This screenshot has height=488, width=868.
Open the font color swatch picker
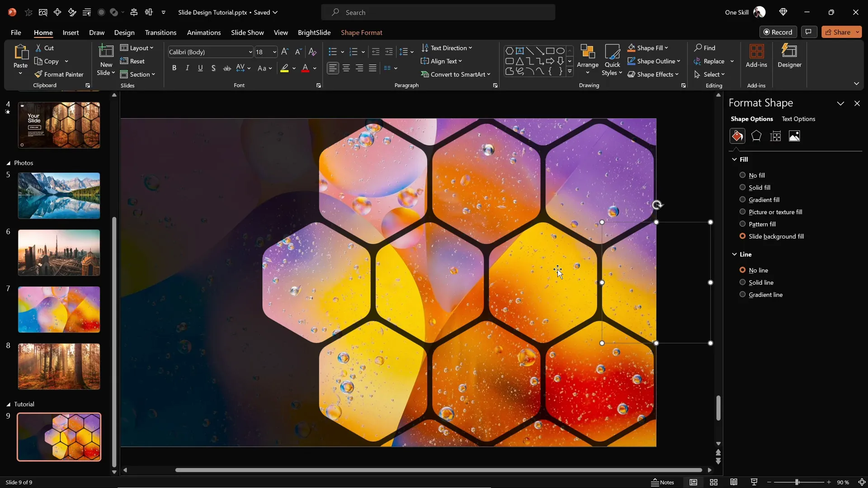pyautogui.click(x=314, y=68)
